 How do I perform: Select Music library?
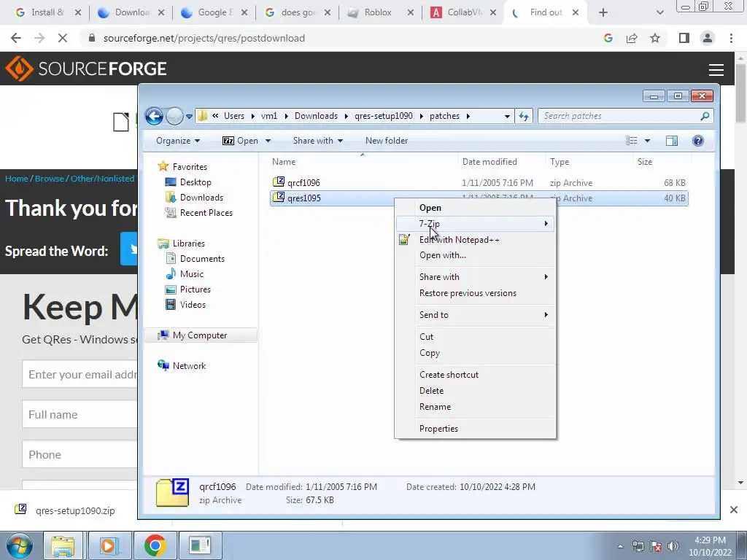192,274
